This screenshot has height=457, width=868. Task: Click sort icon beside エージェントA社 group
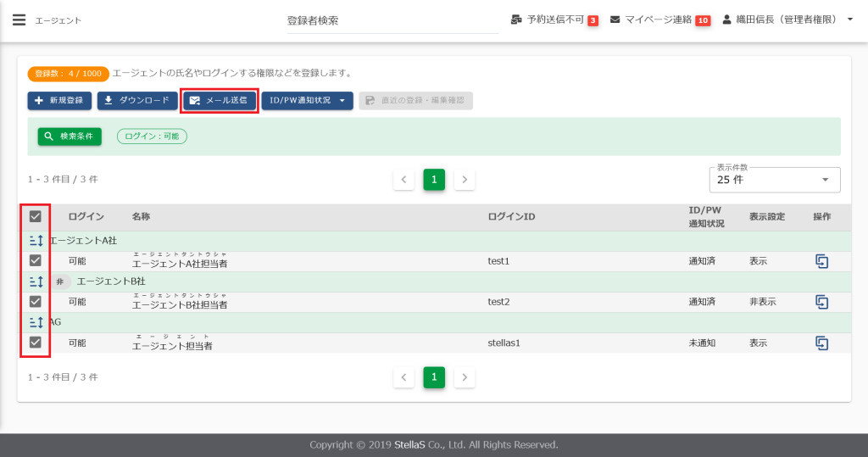pos(36,241)
